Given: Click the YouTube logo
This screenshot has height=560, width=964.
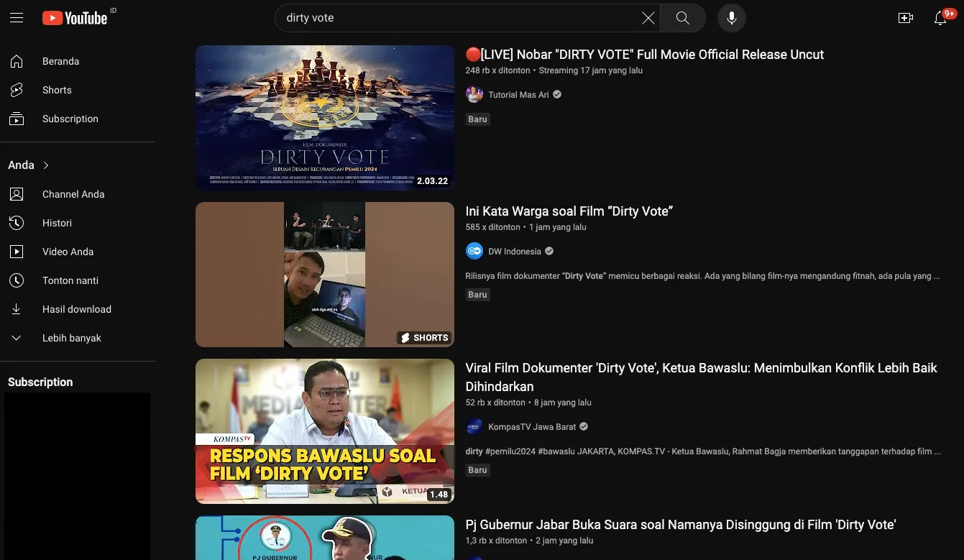Looking at the screenshot, I should pyautogui.click(x=75, y=18).
